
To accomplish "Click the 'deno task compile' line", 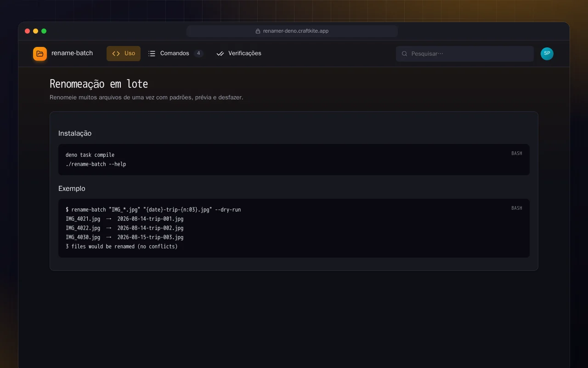I will click(x=90, y=155).
